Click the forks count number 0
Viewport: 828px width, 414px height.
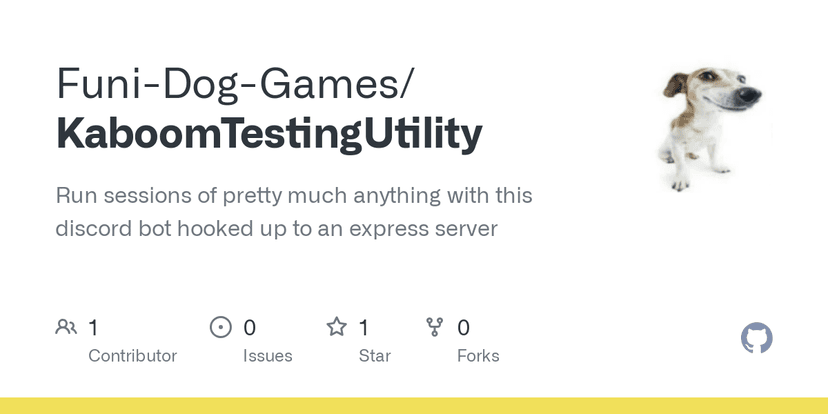463,327
